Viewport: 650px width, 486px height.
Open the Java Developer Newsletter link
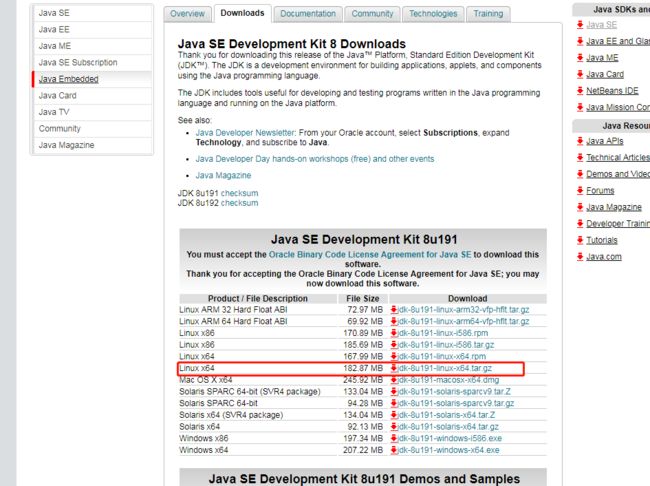click(x=245, y=133)
